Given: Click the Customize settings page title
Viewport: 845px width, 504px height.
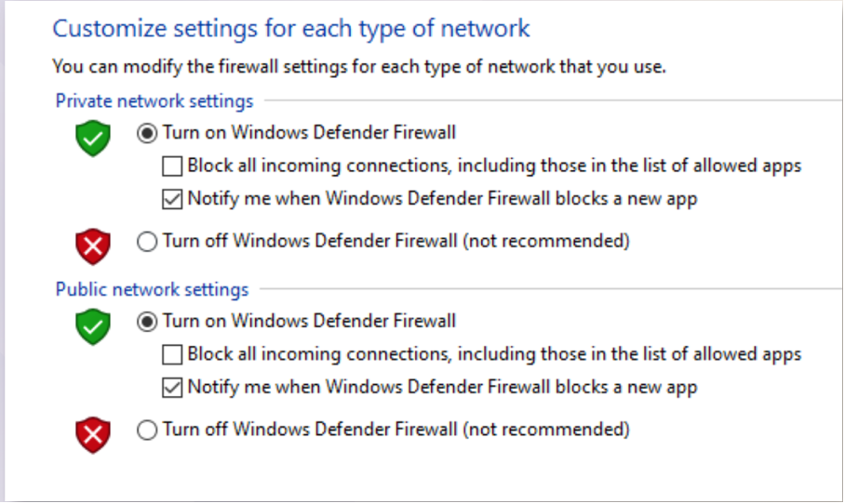Looking at the screenshot, I should pyautogui.click(x=291, y=29).
